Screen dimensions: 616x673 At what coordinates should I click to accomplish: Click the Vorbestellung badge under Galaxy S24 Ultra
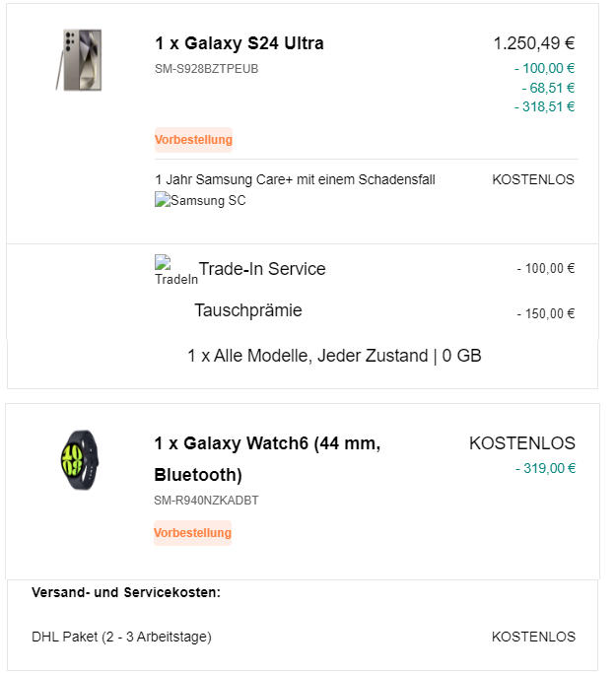(x=193, y=140)
